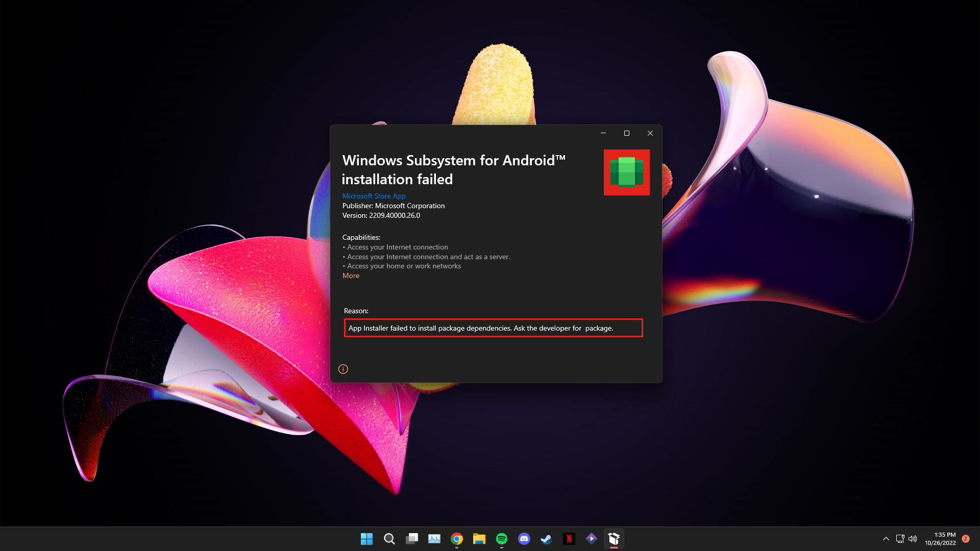Expand capabilities list with More link

(x=351, y=275)
